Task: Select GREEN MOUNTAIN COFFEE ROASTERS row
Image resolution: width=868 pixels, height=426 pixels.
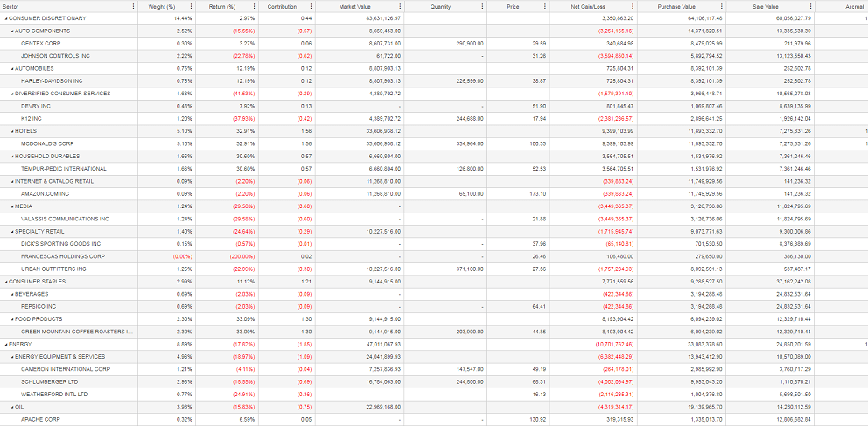Action: (434, 332)
